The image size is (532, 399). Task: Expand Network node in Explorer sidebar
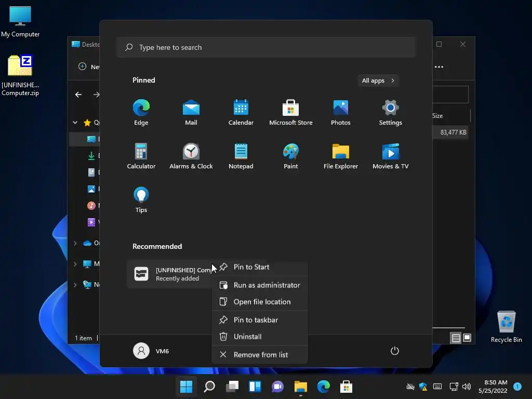coord(75,285)
